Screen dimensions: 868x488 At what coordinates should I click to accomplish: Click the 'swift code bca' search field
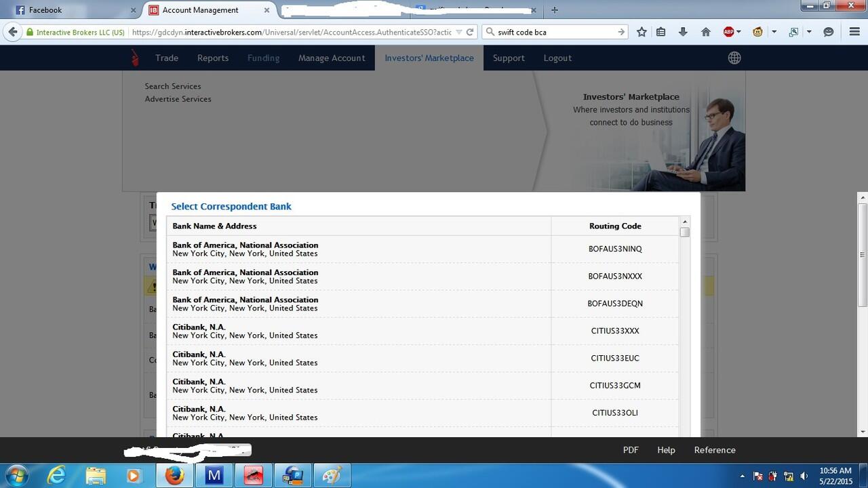click(556, 32)
